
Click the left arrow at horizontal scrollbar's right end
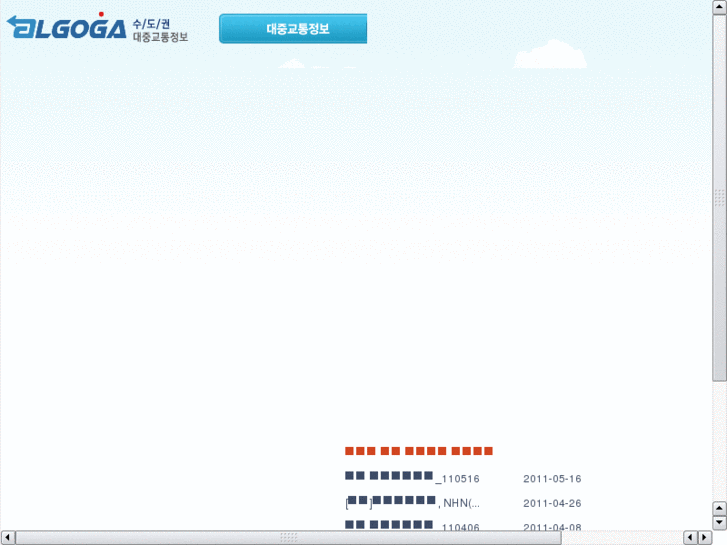coord(690,538)
